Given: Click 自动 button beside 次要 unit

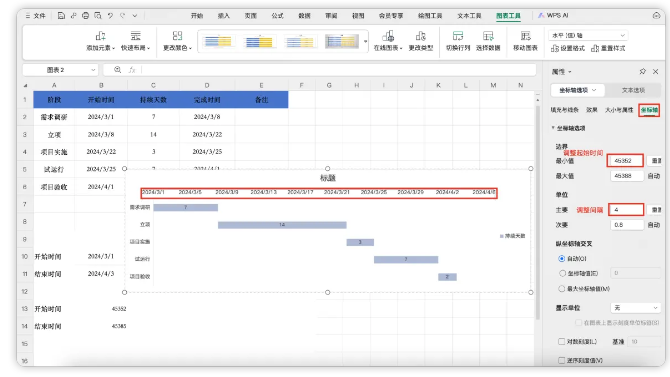Looking at the screenshot, I should (x=654, y=224).
